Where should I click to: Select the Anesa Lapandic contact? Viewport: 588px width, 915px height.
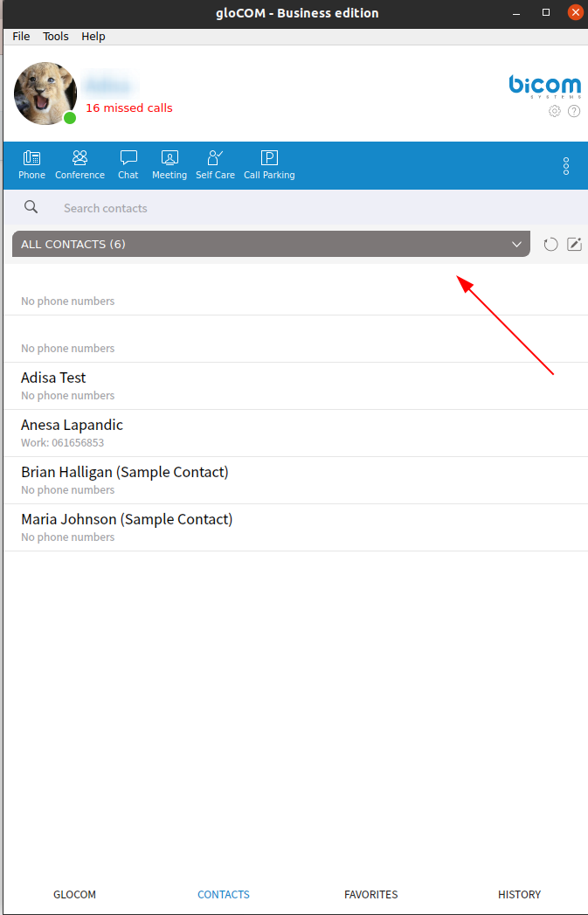(296, 433)
